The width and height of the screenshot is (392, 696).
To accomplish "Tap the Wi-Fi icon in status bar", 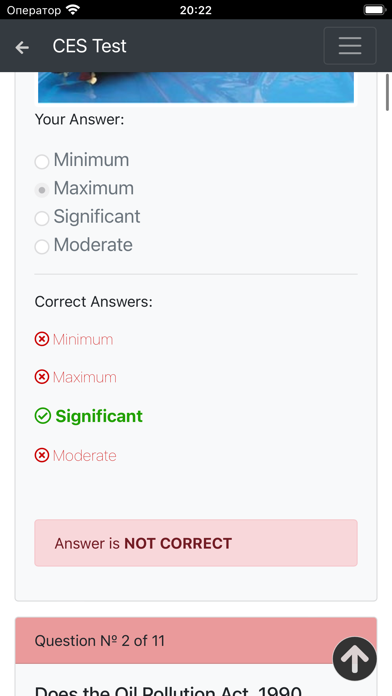I will [x=72, y=9].
